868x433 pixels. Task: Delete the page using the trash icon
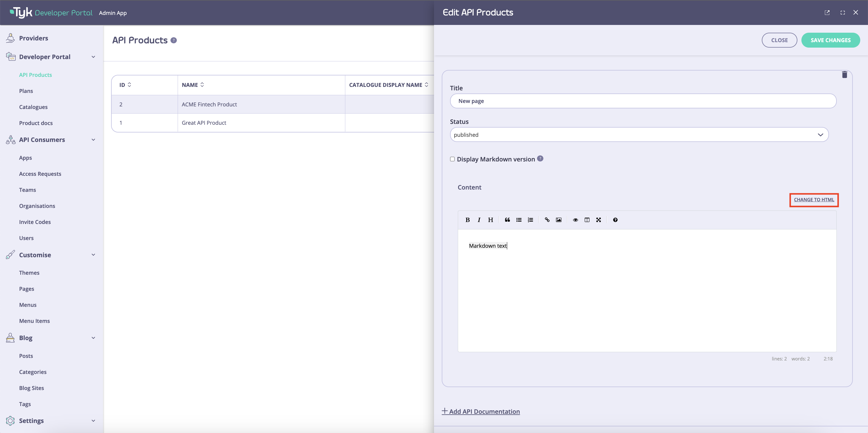tap(845, 75)
